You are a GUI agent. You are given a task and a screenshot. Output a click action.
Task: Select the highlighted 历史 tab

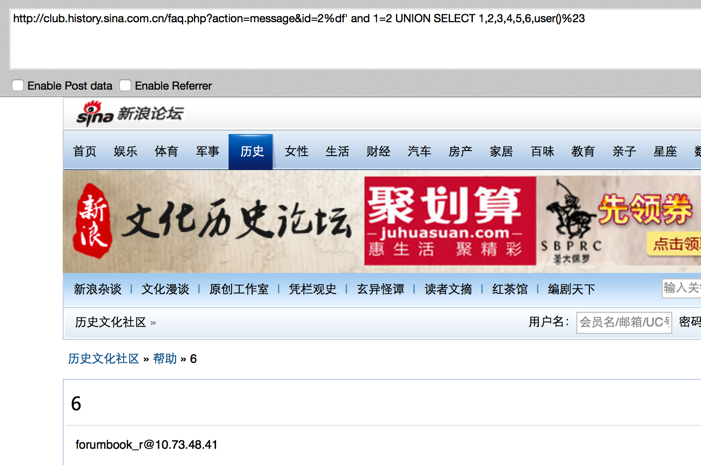[x=251, y=152]
